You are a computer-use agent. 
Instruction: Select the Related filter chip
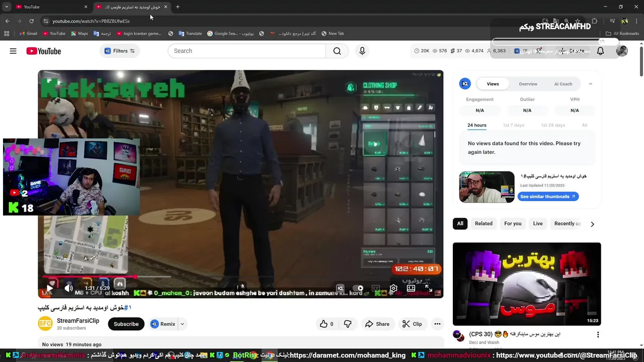(x=484, y=224)
